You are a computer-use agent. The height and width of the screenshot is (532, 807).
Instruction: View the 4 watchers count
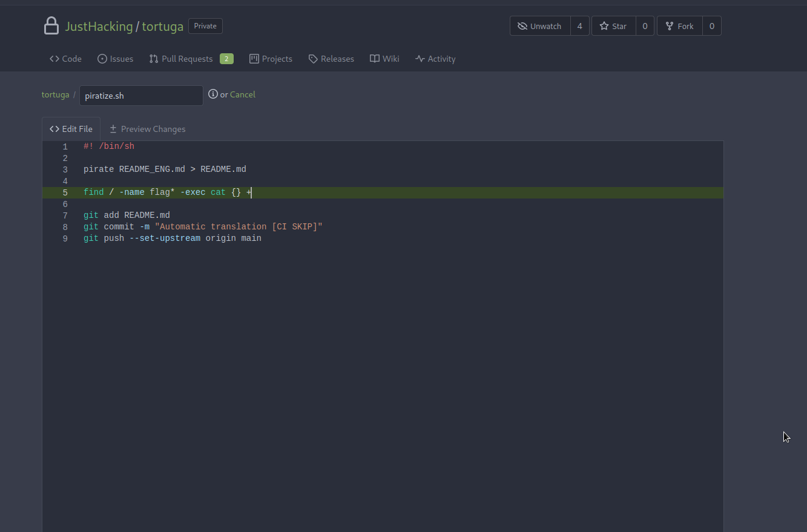point(580,26)
